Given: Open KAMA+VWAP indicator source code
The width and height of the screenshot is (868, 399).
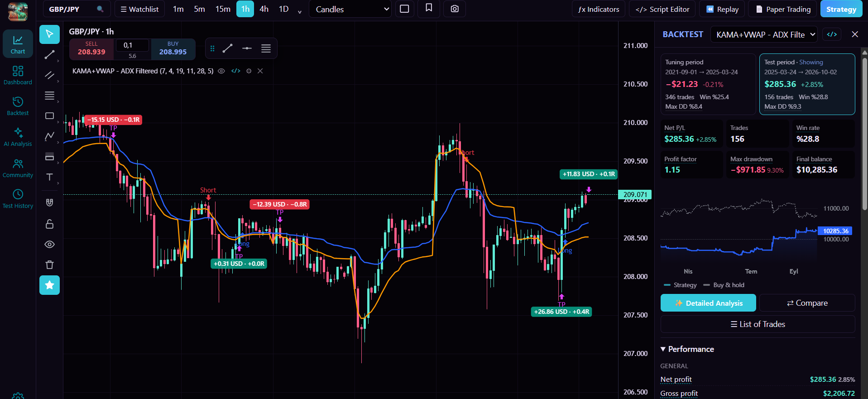Looking at the screenshot, I should coord(236,71).
